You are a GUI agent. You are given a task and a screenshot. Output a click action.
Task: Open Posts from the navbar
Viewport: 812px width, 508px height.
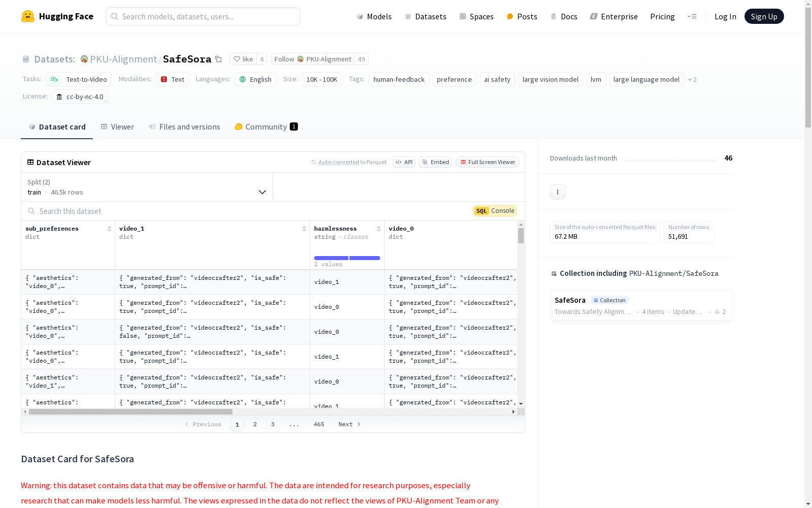[522, 16]
